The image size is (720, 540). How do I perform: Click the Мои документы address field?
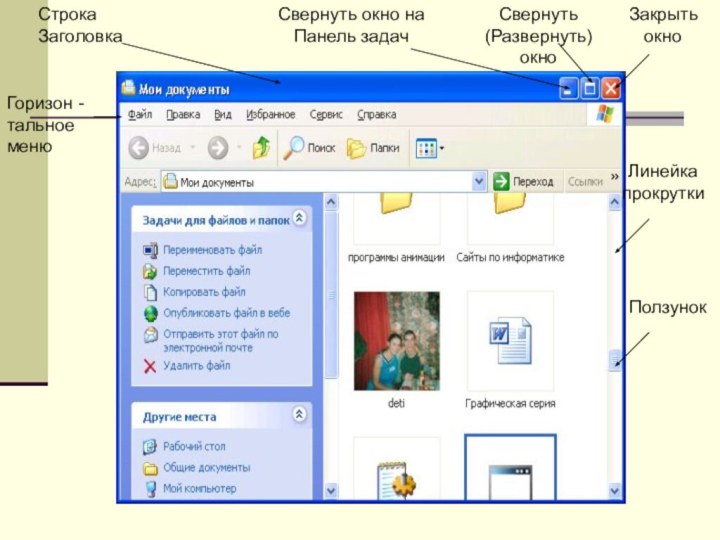click(320, 183)
